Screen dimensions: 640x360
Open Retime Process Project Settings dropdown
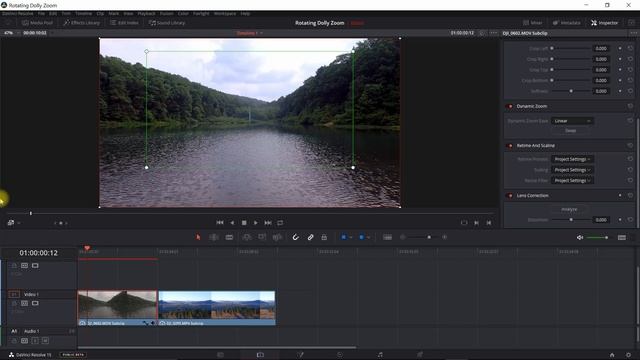[572, 159]
